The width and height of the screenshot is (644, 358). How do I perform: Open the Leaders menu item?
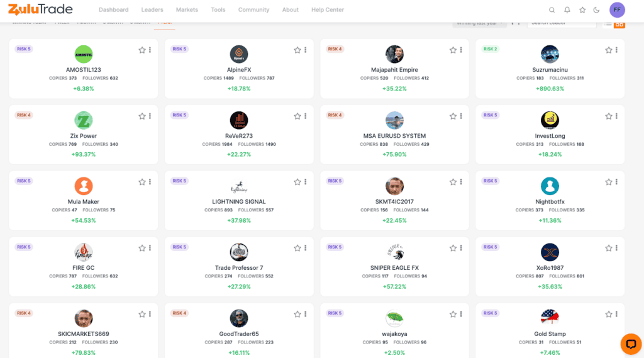(x=152, y=10)
